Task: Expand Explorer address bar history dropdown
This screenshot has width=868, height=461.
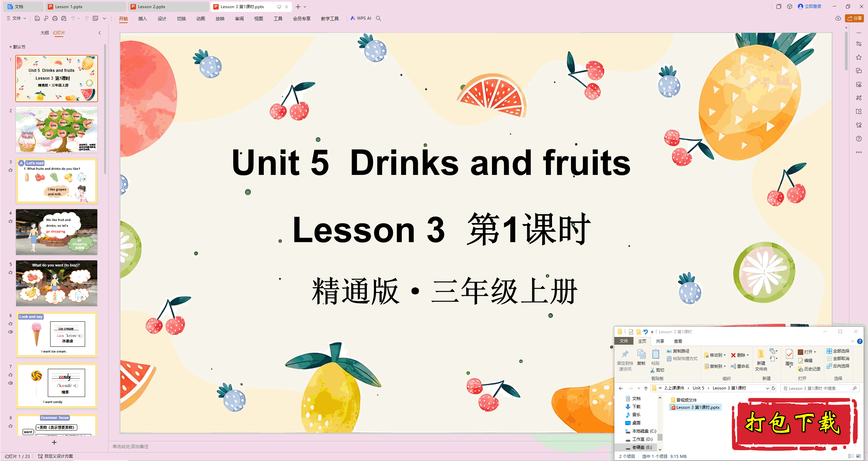Action: point(767,388)
